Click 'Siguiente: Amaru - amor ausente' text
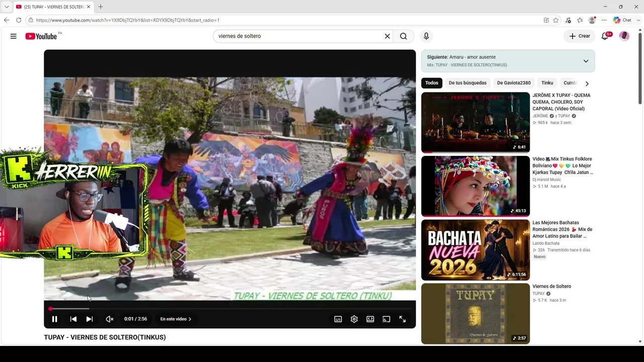 click(x=461, y=57)
